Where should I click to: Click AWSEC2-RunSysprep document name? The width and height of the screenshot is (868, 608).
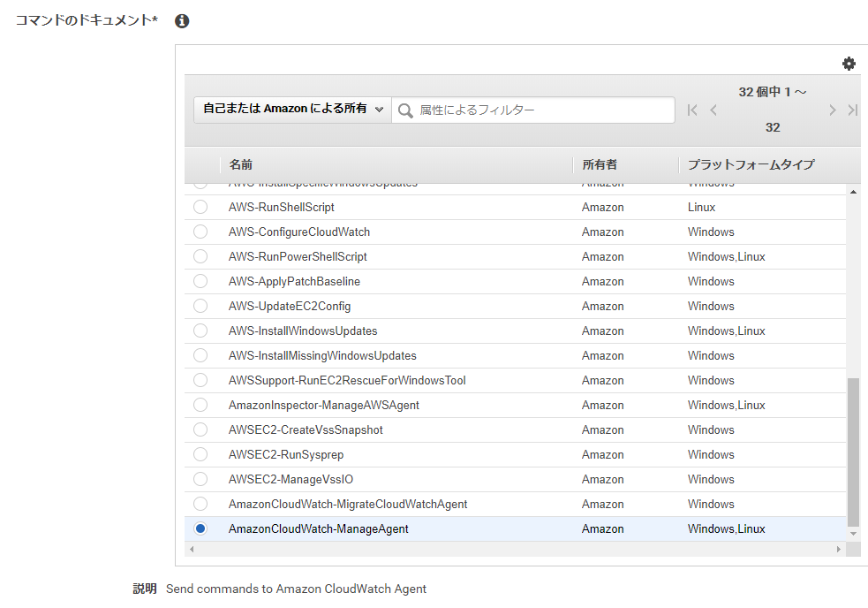(285, 455)
